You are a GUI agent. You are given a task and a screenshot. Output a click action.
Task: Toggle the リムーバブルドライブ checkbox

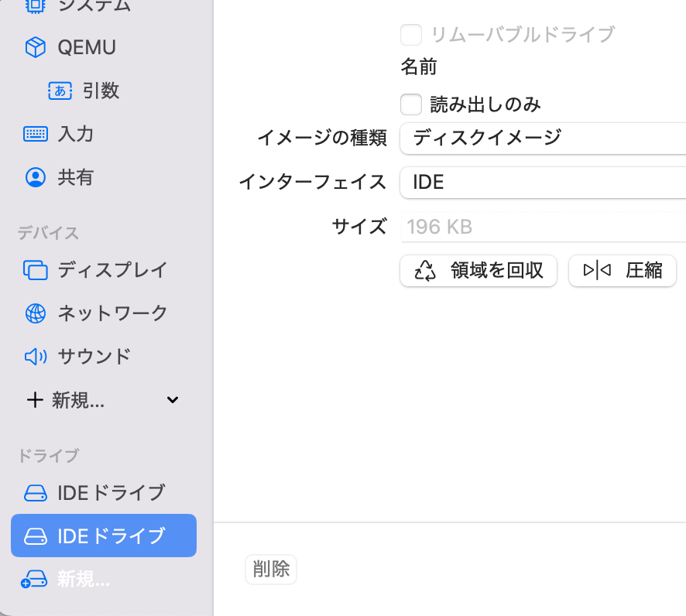(411, 35)
